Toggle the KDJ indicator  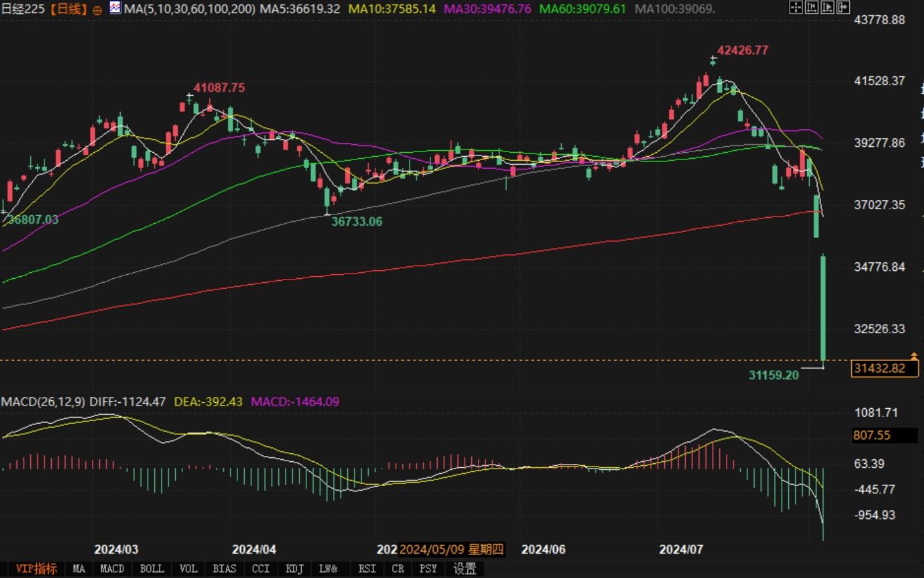[295, 569]
